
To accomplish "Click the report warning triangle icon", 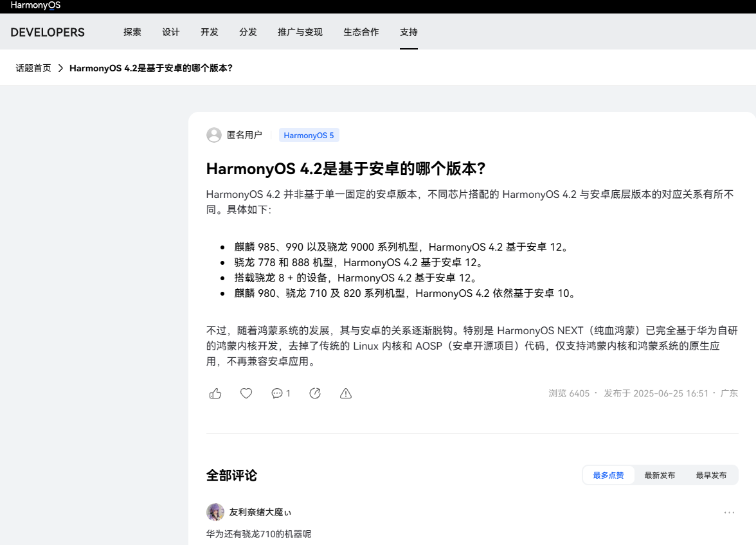I will (x=346, y=393).
